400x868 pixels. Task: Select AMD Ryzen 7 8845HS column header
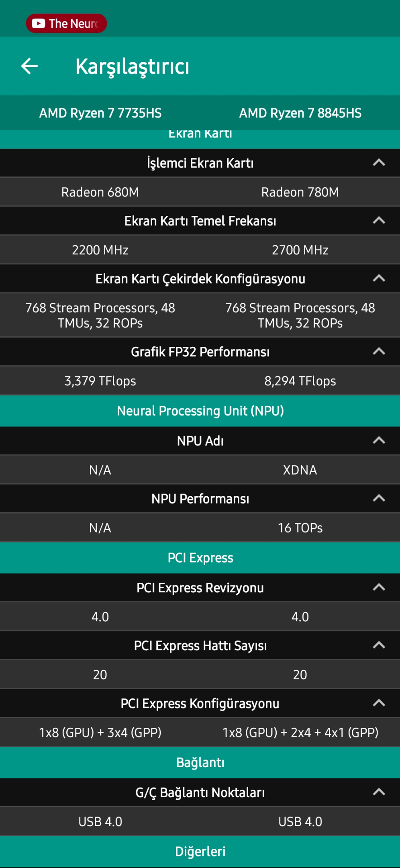click(300, 113)
